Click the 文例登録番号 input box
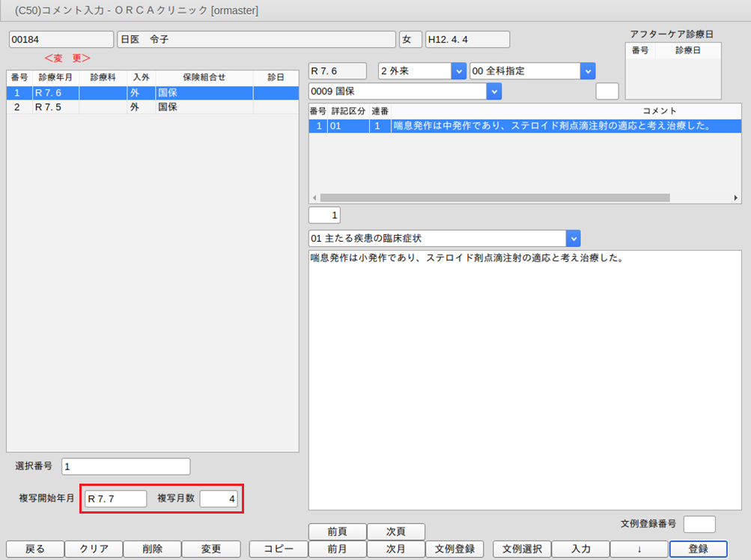This screenshot has width=751, height=560. coord(699,524)
